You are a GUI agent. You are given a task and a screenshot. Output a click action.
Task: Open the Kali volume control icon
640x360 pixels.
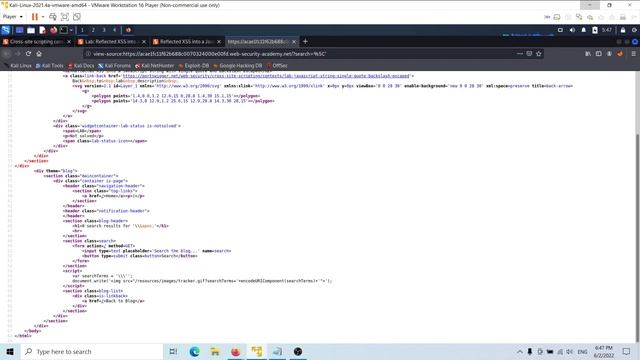pos(572,30)
